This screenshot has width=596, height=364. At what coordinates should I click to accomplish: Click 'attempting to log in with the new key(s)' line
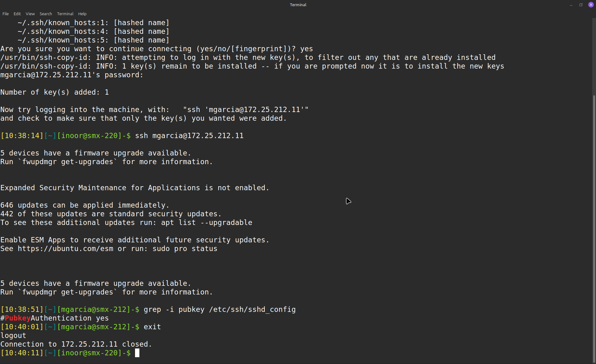pyautogui.click(x=248, y=57)
